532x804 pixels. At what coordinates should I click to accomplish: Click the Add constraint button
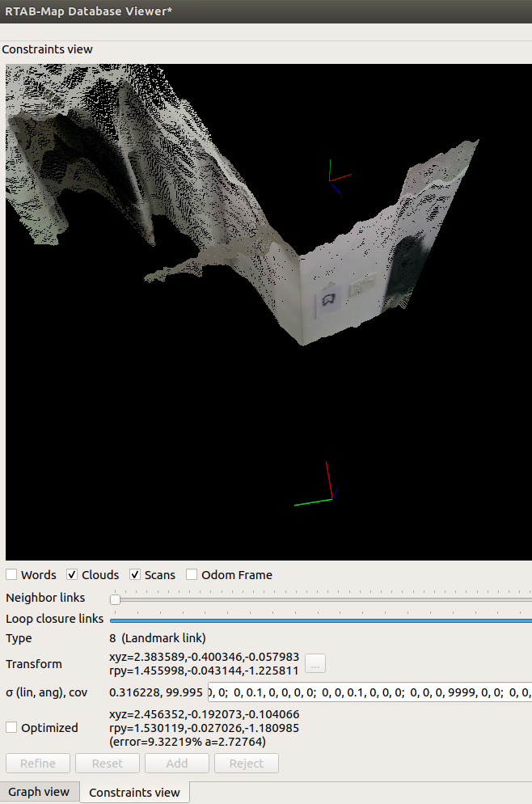pos(176,764)
